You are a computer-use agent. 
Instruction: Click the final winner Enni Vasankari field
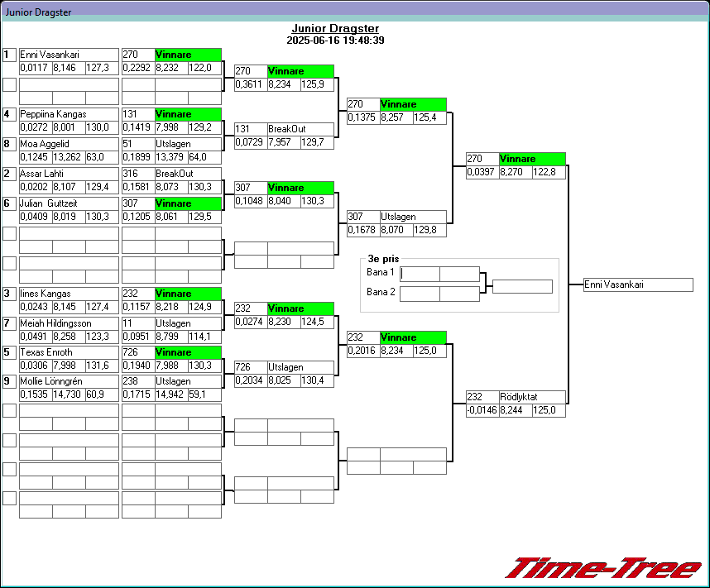point(639,284)
